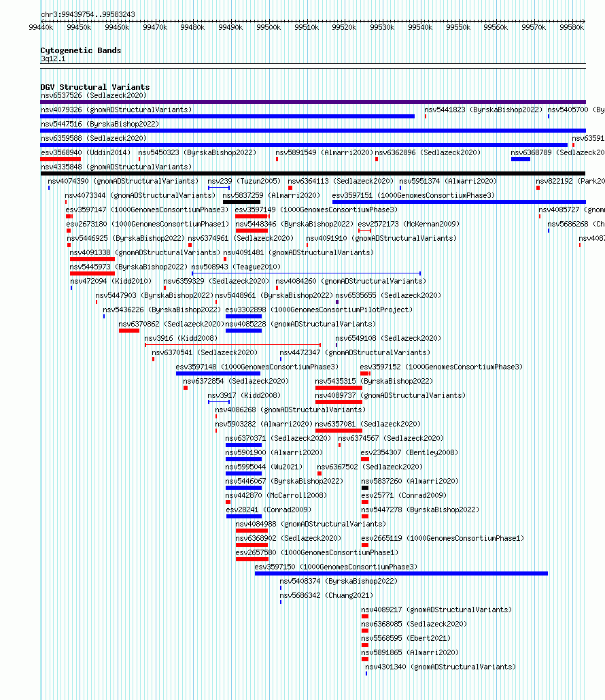Screen dimensions: 605x700
Task: Open the esv3597151 1000Genomes Phase3 label
Action: 413,195
